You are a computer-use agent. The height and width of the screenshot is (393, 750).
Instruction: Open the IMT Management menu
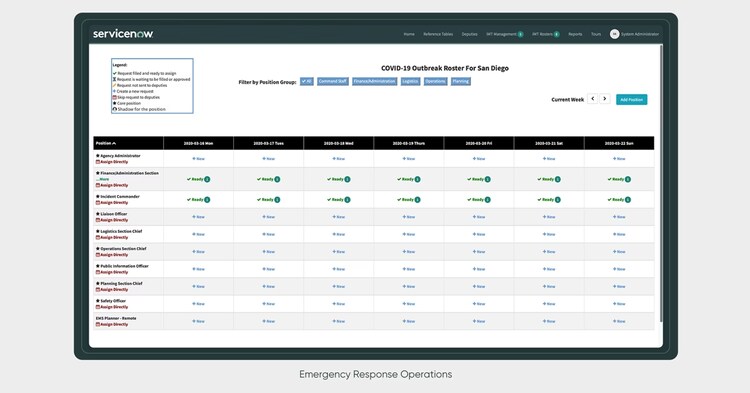pyautogui.click(x=505, y=34)
